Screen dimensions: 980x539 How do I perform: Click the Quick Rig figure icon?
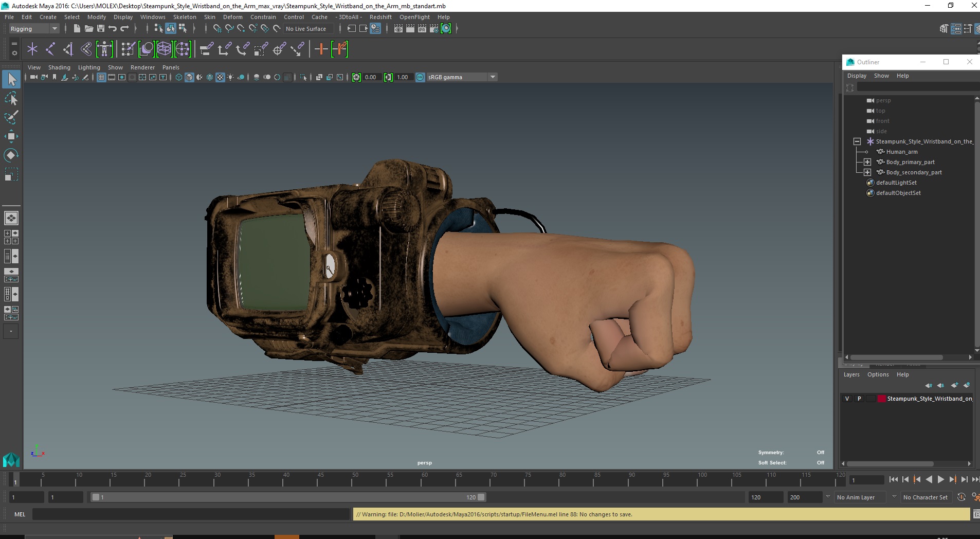(x=104, y=49)
